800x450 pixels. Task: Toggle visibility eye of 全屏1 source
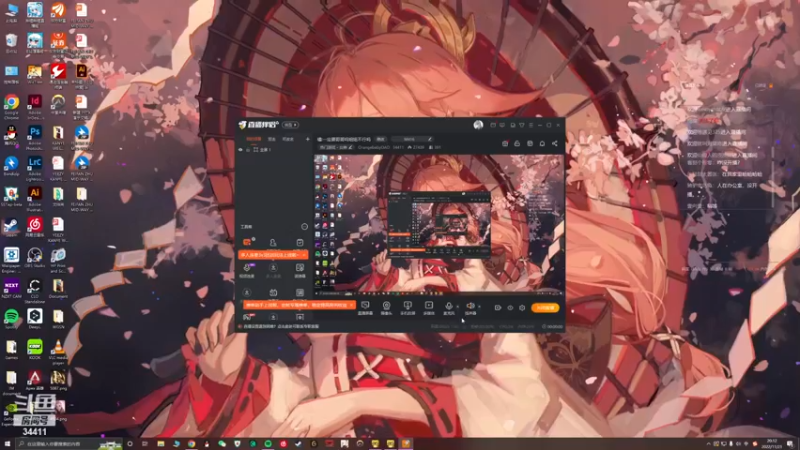tap(241, 150)
